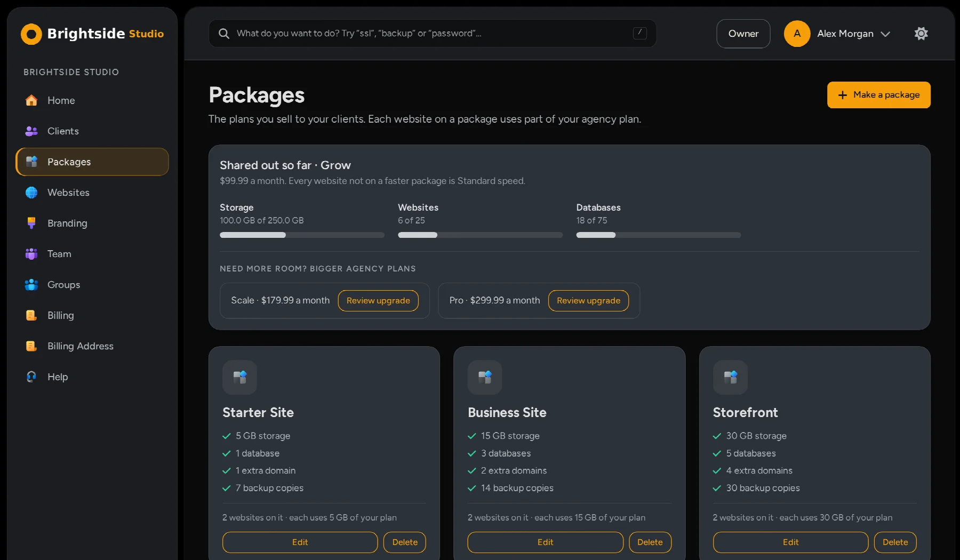Edit the Starter Site package
Screen dimensions: 960x560
coord(300,542)
